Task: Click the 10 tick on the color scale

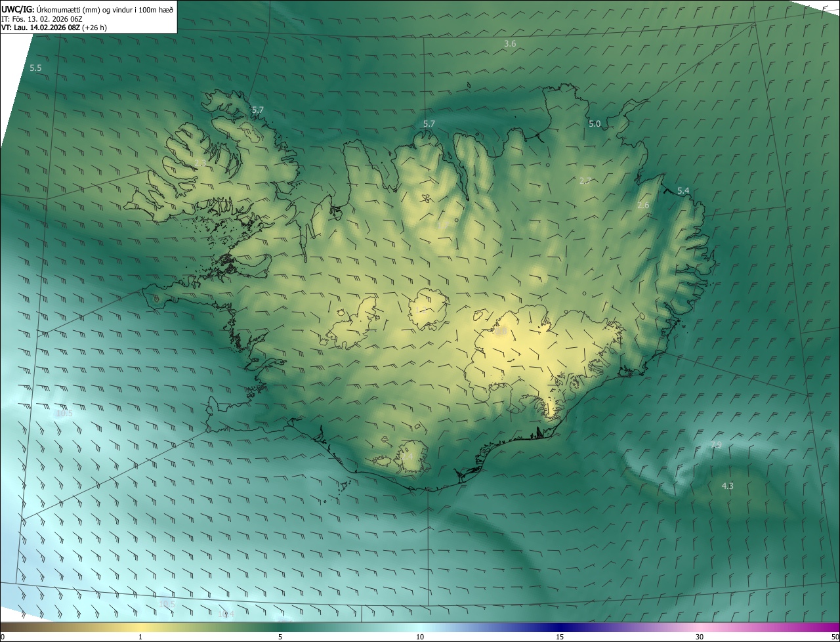Action: [420, 637]
